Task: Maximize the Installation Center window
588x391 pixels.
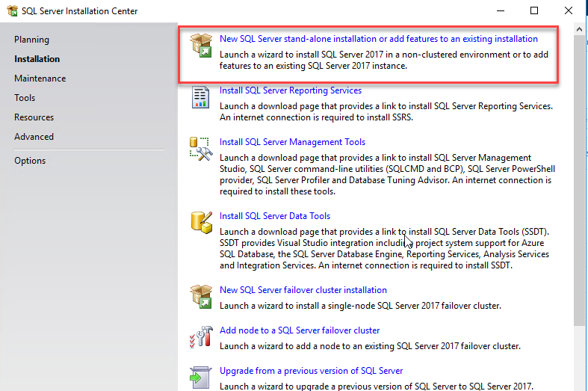Action: (534, 11)
